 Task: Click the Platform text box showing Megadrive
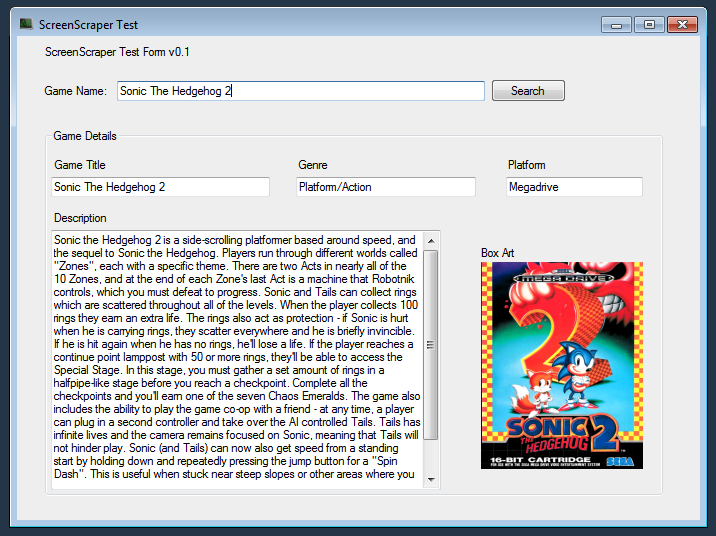coord(574,187)
